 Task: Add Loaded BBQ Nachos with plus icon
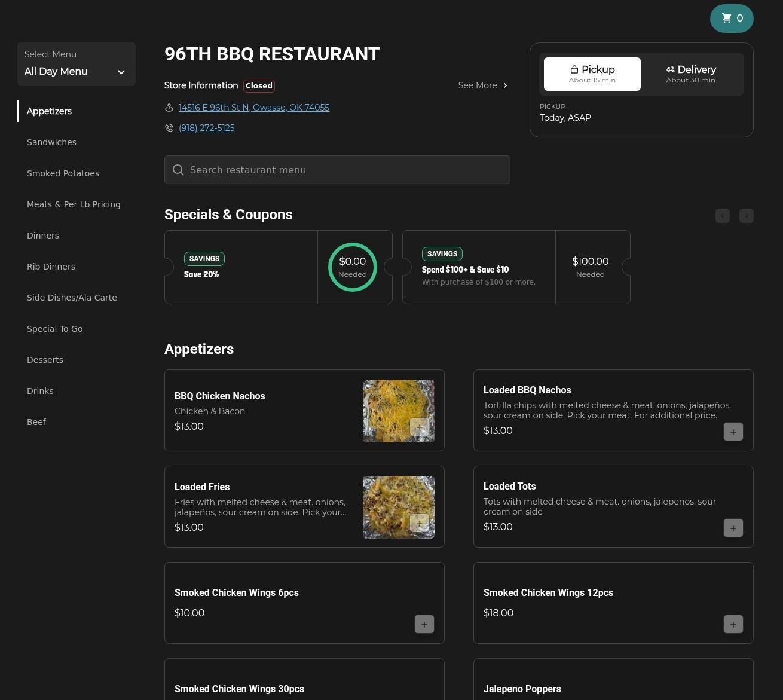pos(733,432)
